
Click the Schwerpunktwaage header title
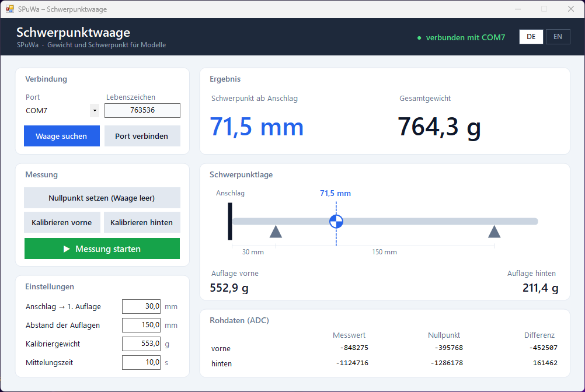(73, 33)
